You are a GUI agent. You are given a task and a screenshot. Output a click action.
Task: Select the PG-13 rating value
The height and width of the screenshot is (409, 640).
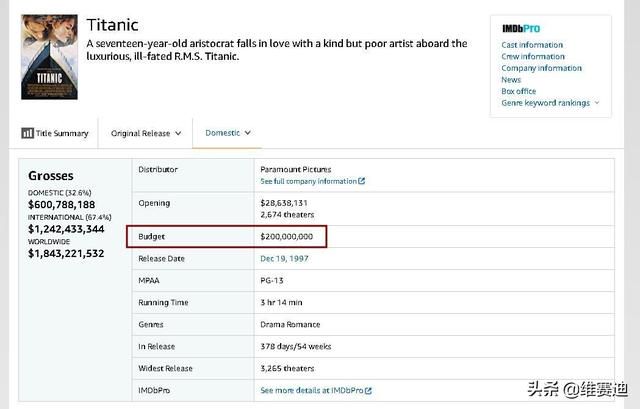tap(271, 281)
